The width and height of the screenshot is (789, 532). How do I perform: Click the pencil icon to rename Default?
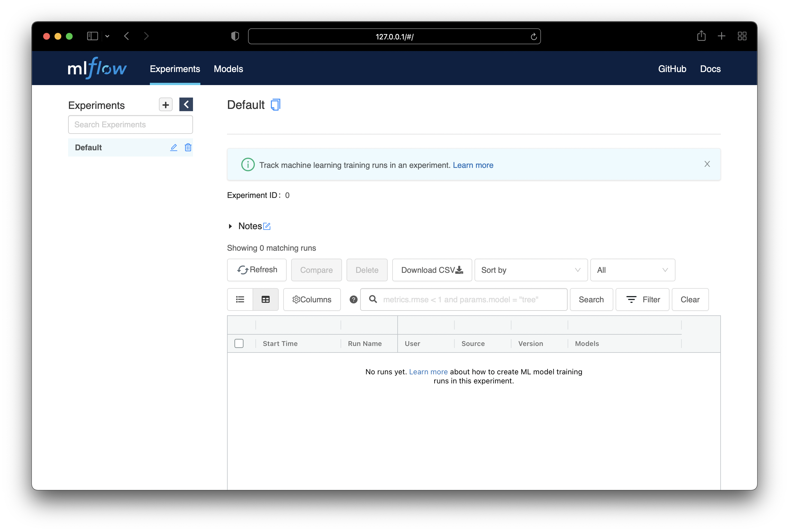(173, 147)
